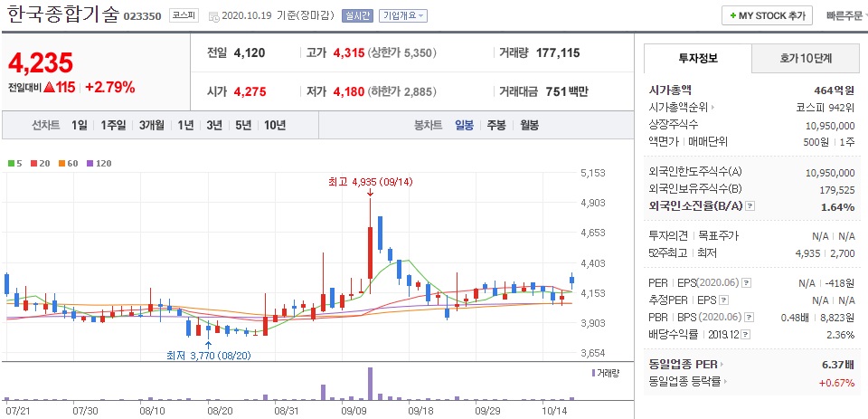The image size is (868, 419).
Task: Open help icon next to 외국인소진율(B/A)
Action: [x=750, y=206]
